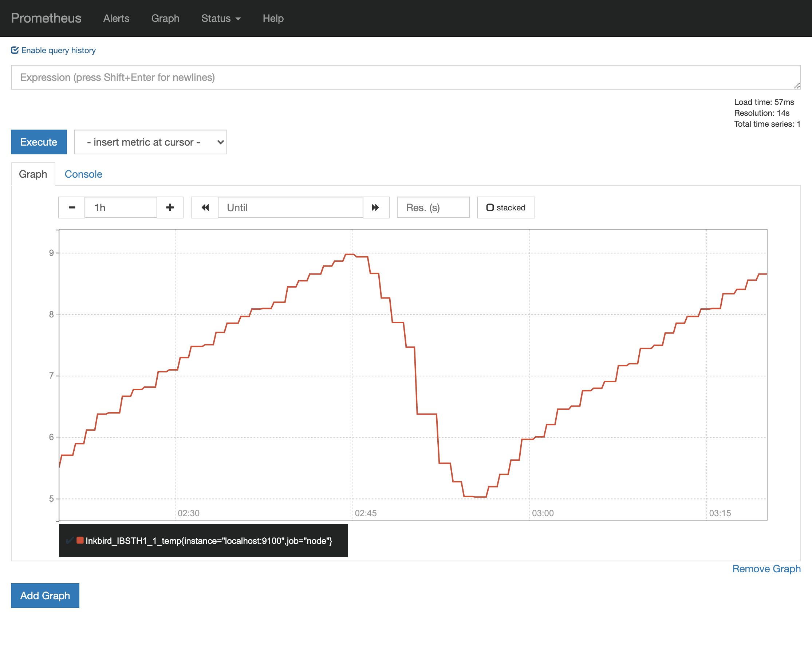
Task: Click the Remove Graph link
Action: coord(766,569)
